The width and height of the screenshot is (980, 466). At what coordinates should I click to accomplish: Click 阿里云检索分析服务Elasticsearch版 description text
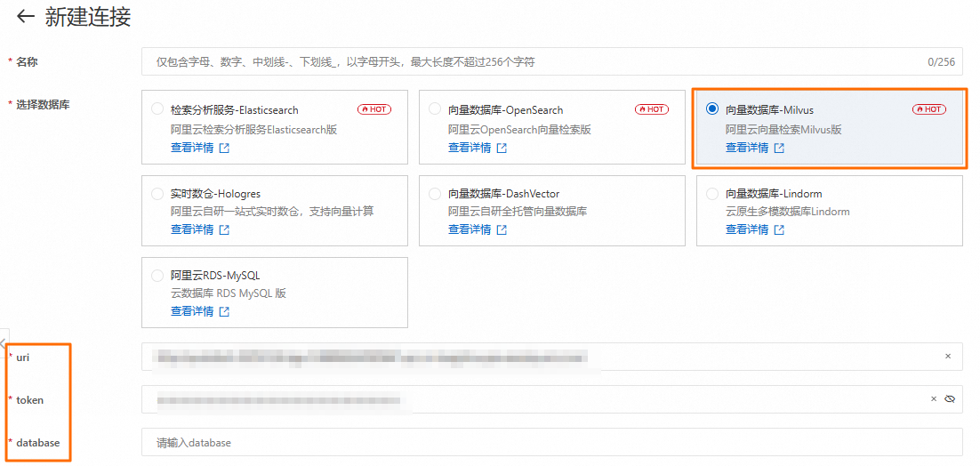point(253,130)
